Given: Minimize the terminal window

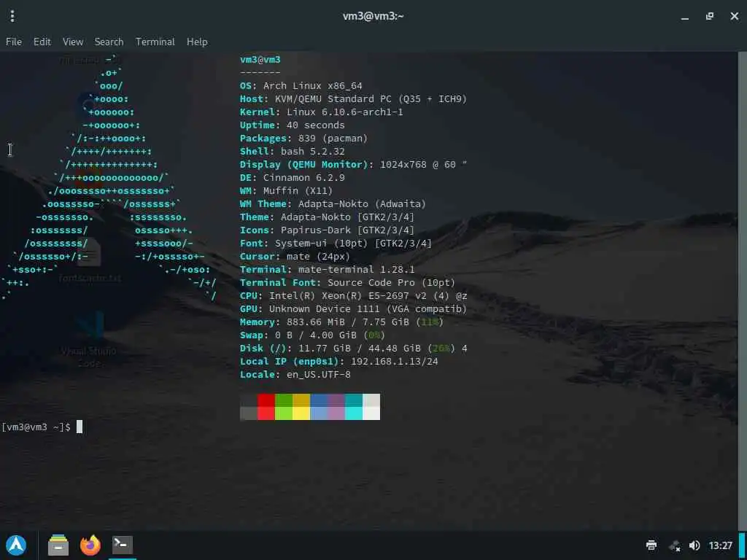Looking at the screenshot, I should click(x=685, y=17).
